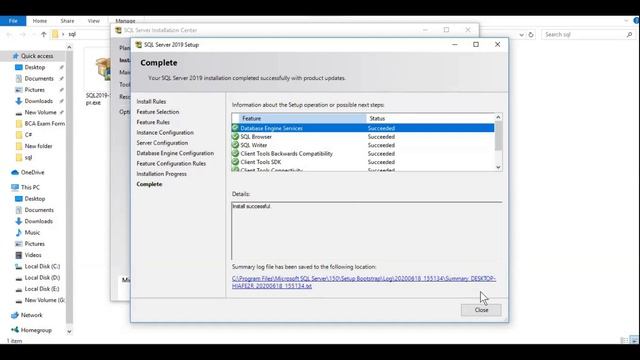Select the SQL Browser feature row
This screenshot has height=360, width=640.
click(362, 137)
